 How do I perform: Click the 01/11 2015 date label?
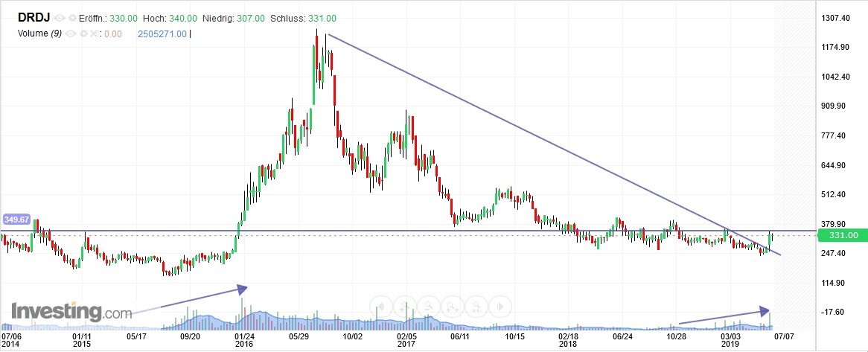(81, 339)
